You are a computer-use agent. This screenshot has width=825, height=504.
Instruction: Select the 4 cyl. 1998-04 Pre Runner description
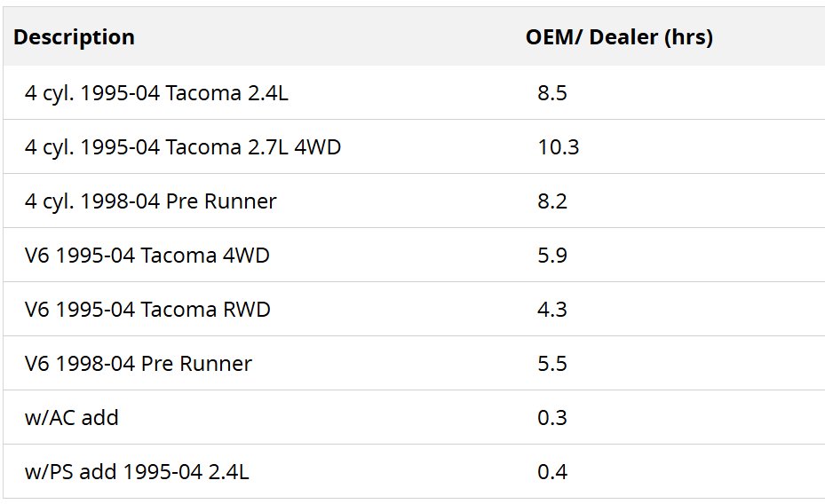click(150, 201)
